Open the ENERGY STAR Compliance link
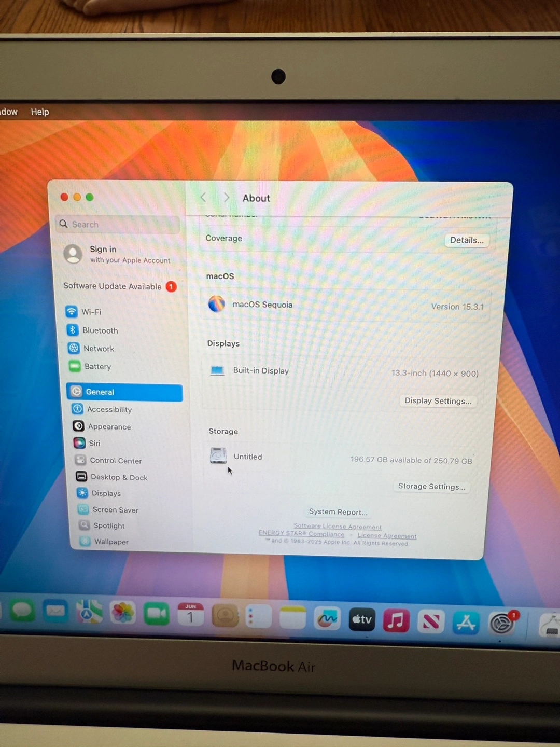Viewport: 560px width, 747px height. (x=301, y=534)
